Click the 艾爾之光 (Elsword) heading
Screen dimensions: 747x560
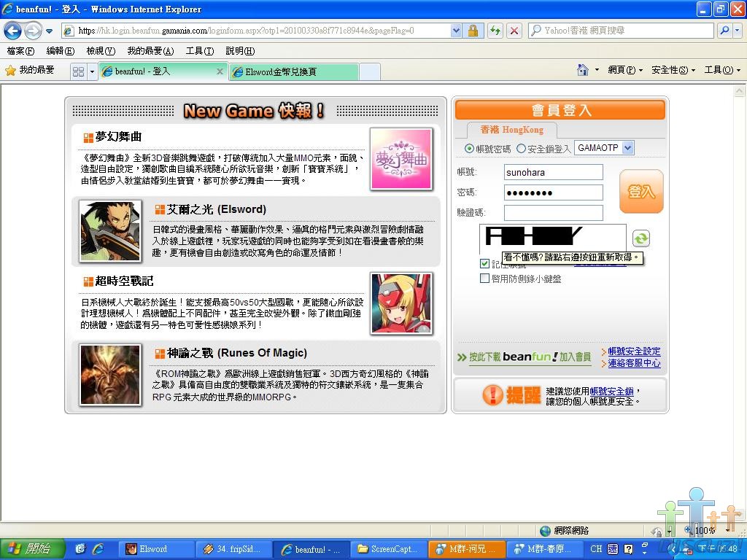coord(216,209)
